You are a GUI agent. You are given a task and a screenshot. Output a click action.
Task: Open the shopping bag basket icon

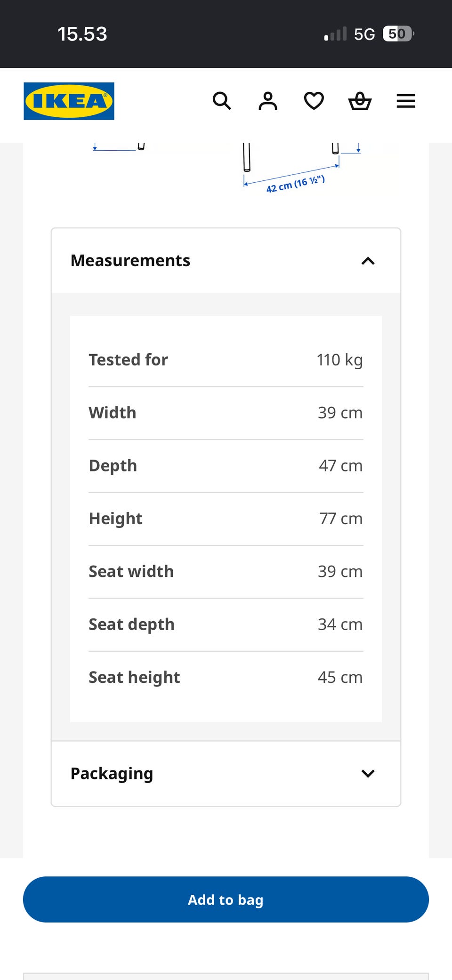(360, 101)
